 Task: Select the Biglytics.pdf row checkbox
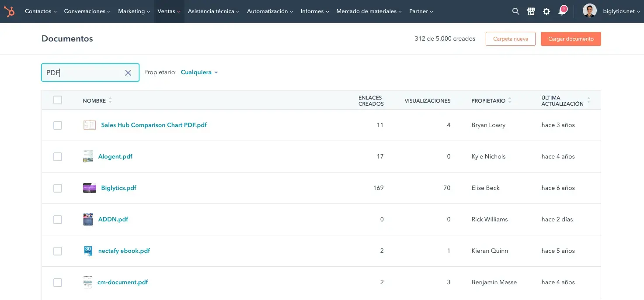[58, 188]
